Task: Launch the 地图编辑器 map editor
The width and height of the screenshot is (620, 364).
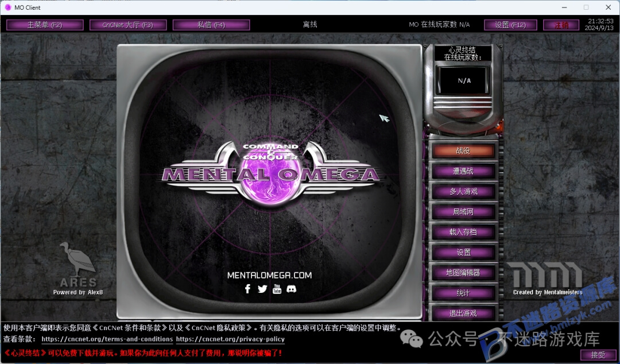Action: (x=463, y=273)
